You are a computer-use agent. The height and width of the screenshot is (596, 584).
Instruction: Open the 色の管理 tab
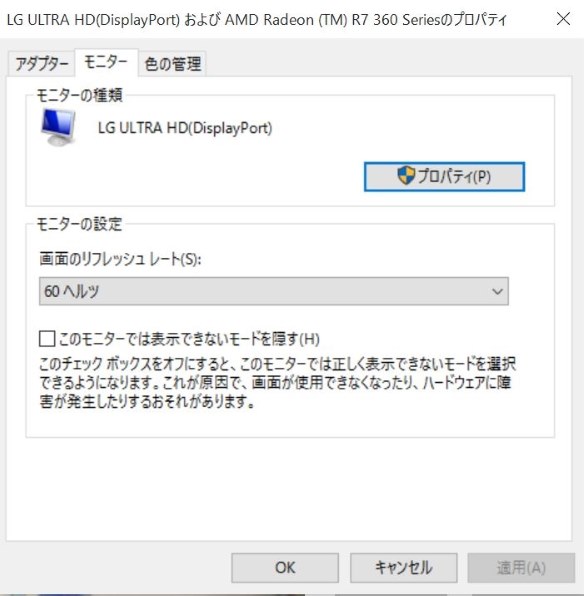click(x=173, y=64)
